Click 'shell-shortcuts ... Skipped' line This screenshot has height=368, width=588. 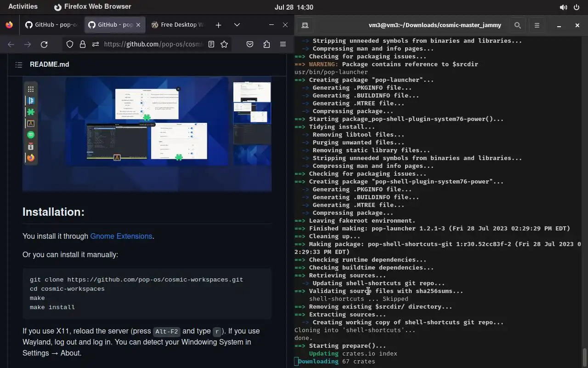click(x=359, y=299)
